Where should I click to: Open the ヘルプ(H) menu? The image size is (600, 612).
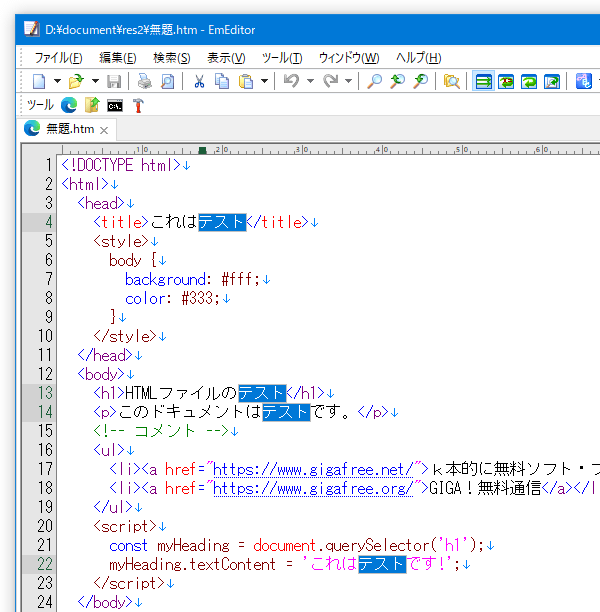pyautogui.click(x=418, y=58)
